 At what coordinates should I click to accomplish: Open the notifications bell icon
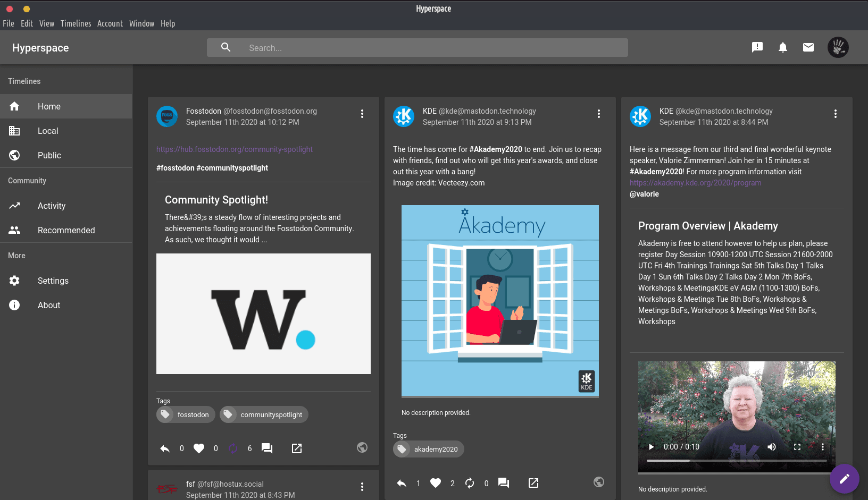coord(782,48)
